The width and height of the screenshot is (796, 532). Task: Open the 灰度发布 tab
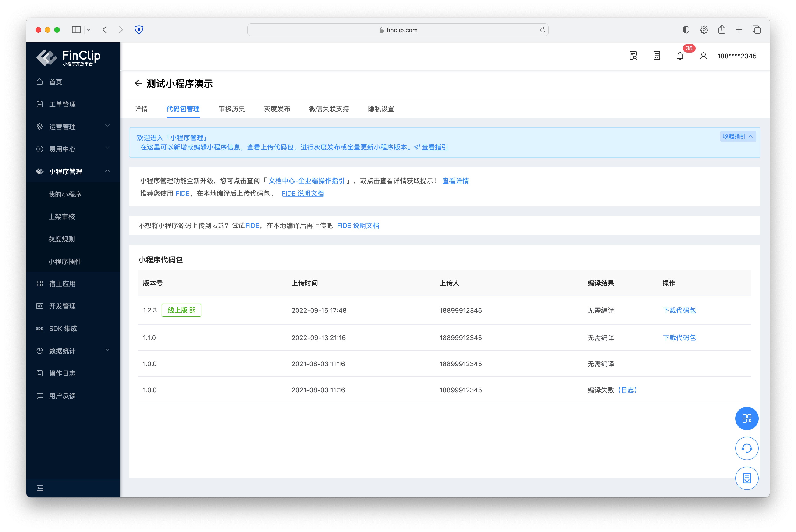click(277, 109)
